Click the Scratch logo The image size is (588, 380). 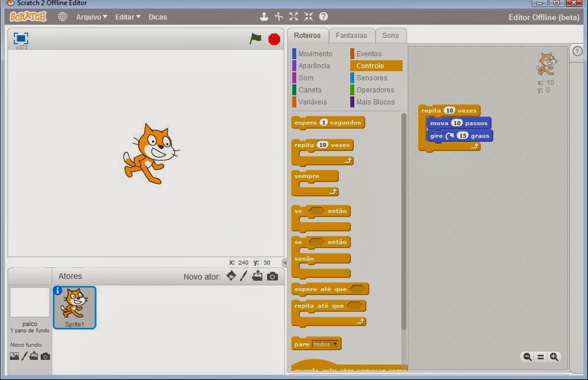coord(28,17)
